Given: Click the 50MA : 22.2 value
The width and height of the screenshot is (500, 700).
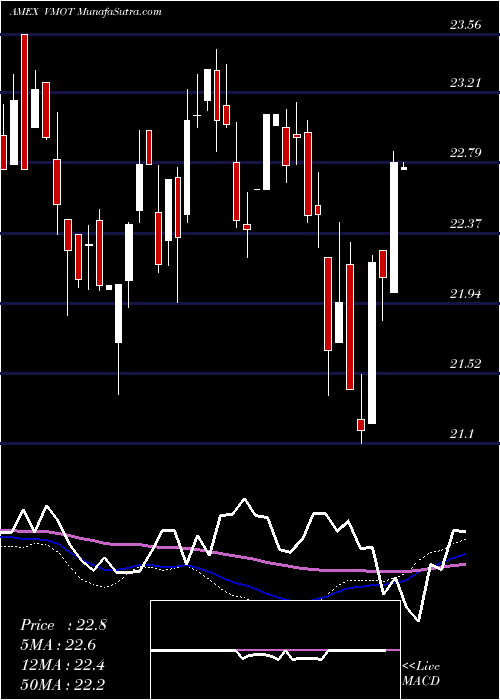Looking at the screenshot, I should pyautogui.click(x=62, y=684).
